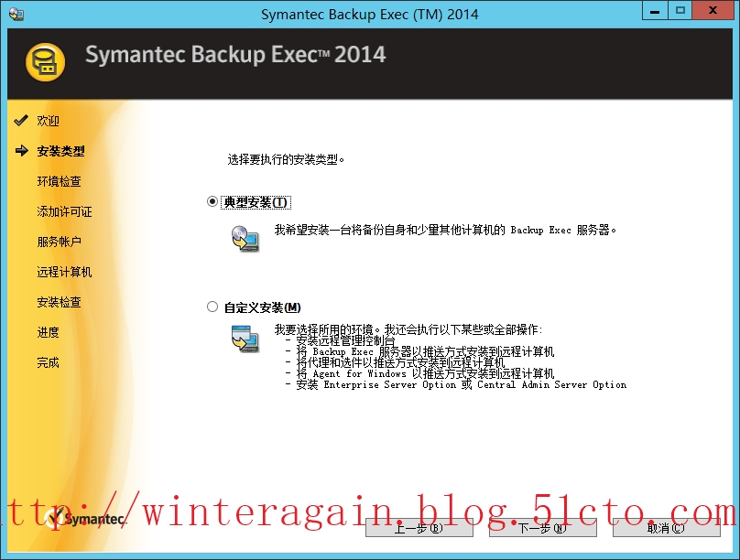The height and width of the screenshot is (560, 740).
Task: Click the 完成 step text
Action: 49,362
